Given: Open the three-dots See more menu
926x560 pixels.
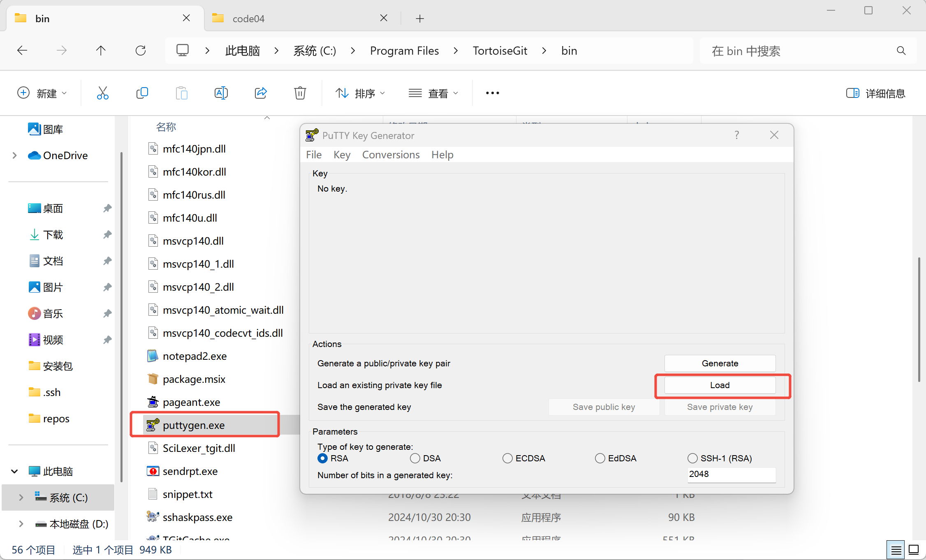Looking at the screenshot, I should coord(492,93).
